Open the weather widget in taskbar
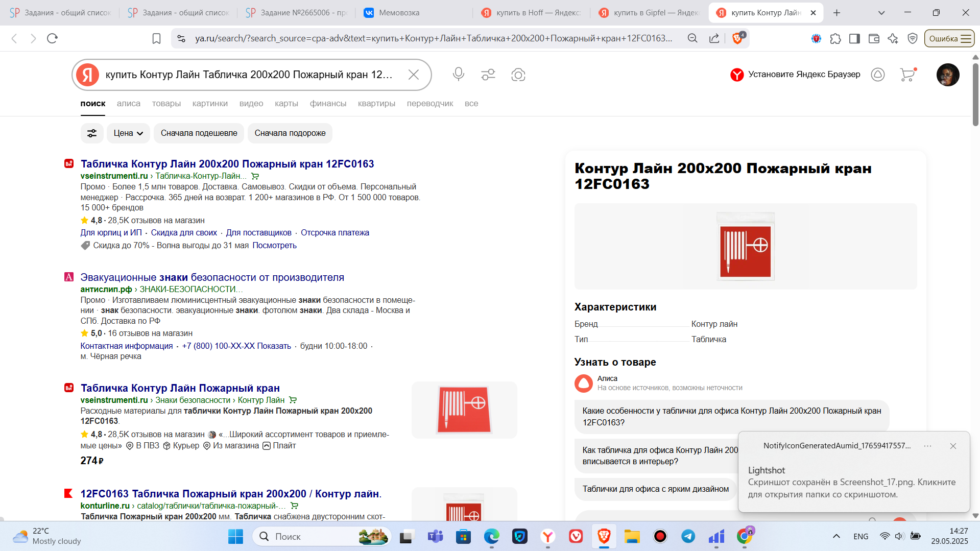This screenshot has height=551, width=980. pos(47,536)
